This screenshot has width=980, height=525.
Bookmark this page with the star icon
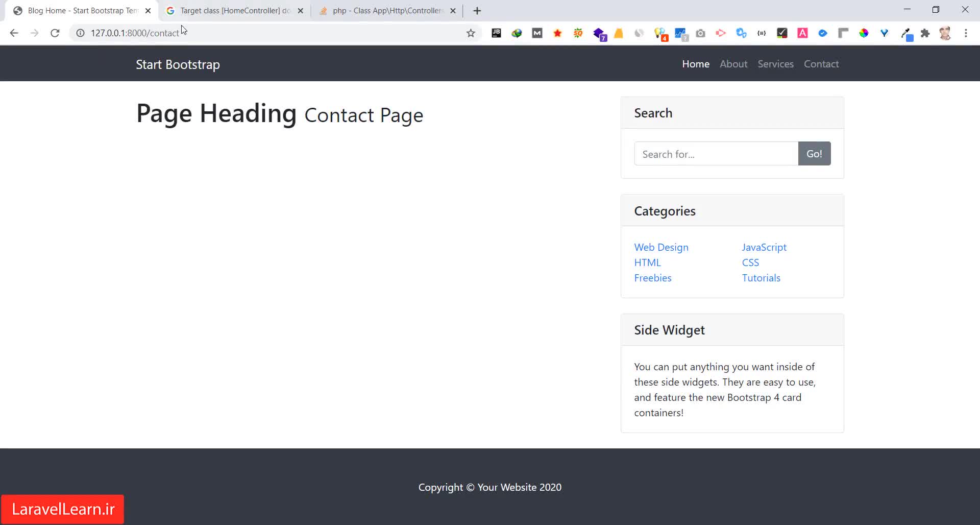471,33
